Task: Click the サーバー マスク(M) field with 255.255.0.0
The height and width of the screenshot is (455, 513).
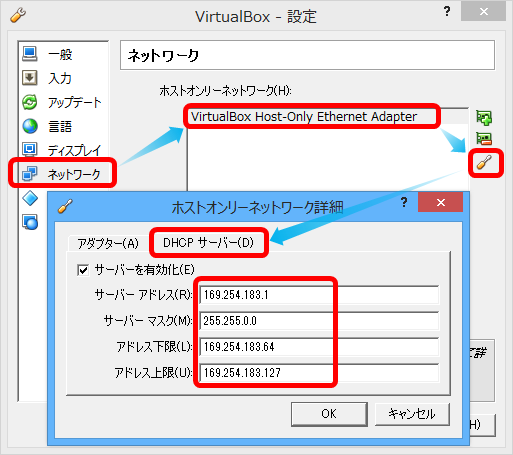Action: pyautogui.click(x=319, y=321)
